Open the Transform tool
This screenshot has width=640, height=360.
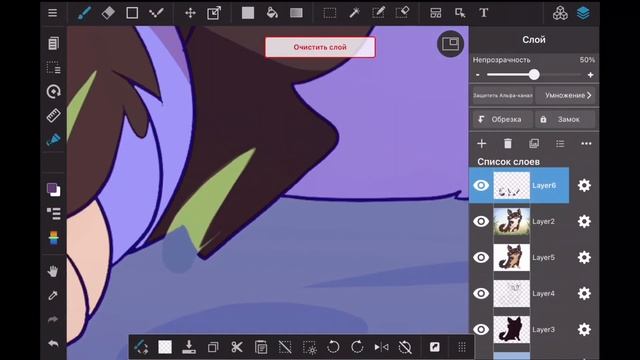[214, 13]
